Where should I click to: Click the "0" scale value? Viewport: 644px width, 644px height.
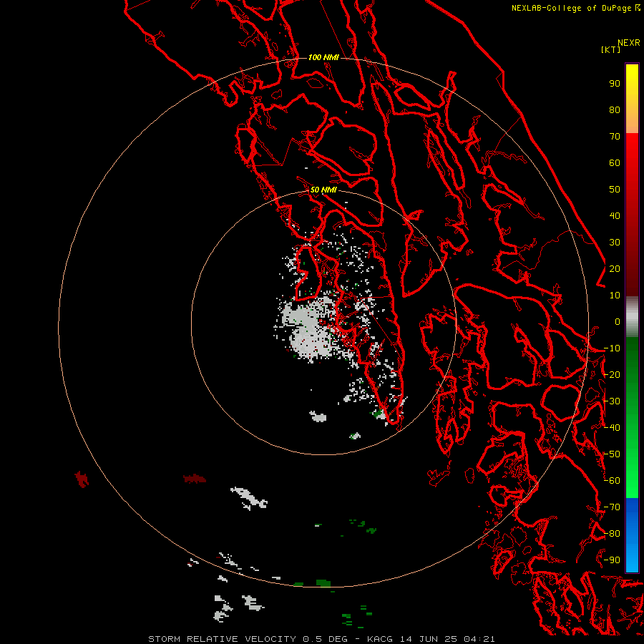[618, 321]
